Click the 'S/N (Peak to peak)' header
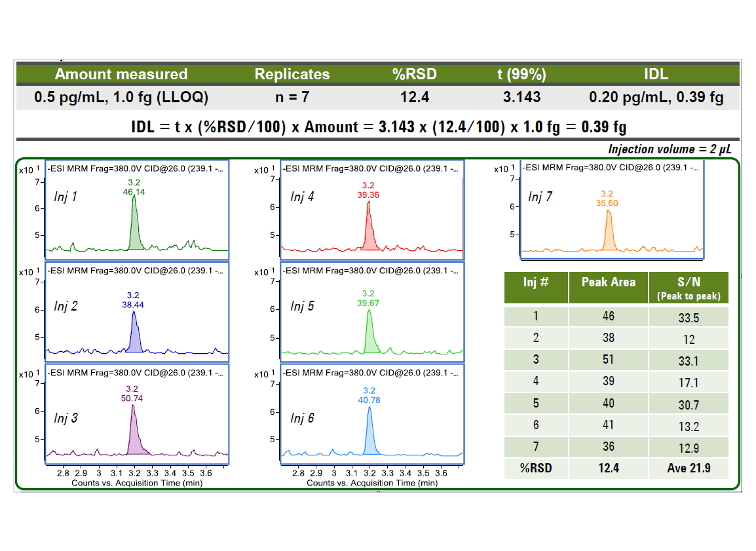The width and height of the screenshot is (756, 551). [689, 288]
